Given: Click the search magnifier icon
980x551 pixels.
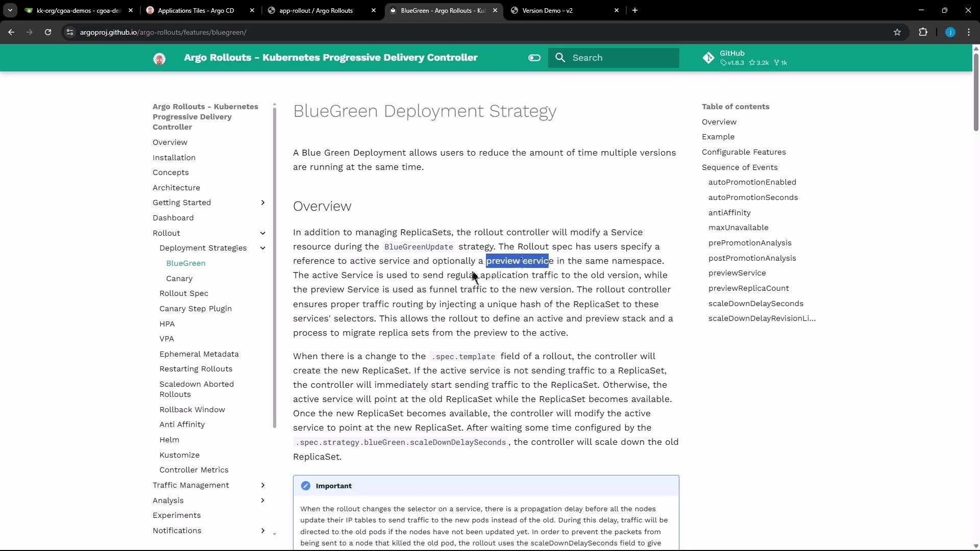Looking at the screenshot, I should pyautogui.click(x=560, y=58).
